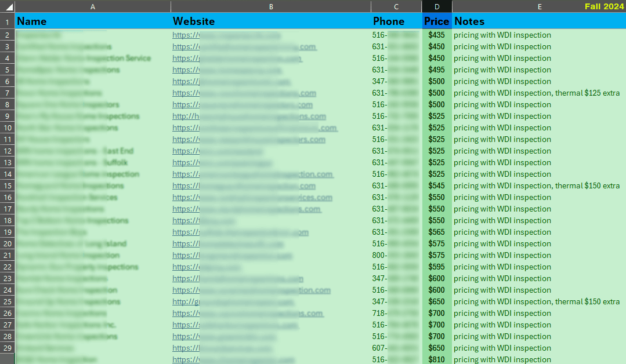626x364 pixels.
Task: Select column B header
Action: [x=271, y=6]
